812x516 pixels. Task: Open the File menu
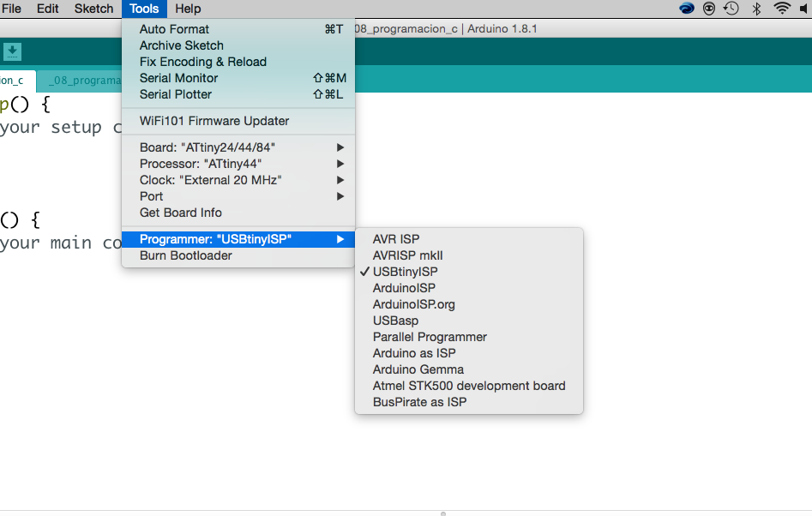(x=11, y=9)
